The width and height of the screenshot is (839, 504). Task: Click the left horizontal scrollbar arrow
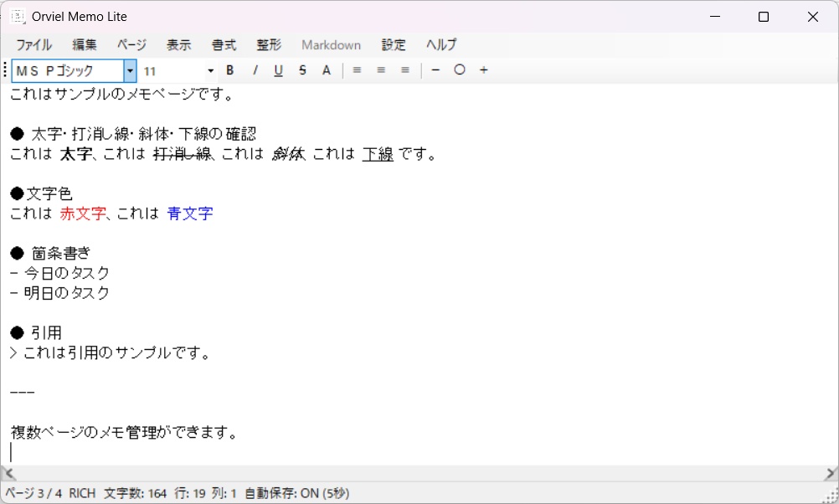coord(8,473)
